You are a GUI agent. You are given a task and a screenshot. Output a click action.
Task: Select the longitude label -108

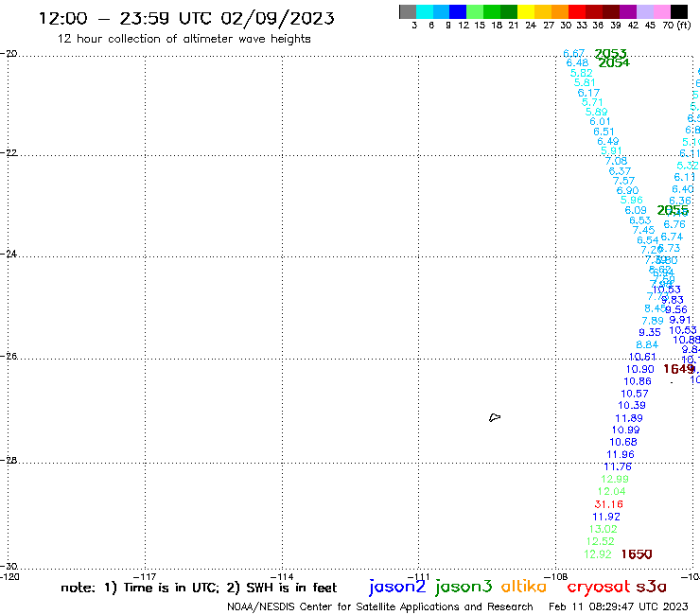point(556,576)
